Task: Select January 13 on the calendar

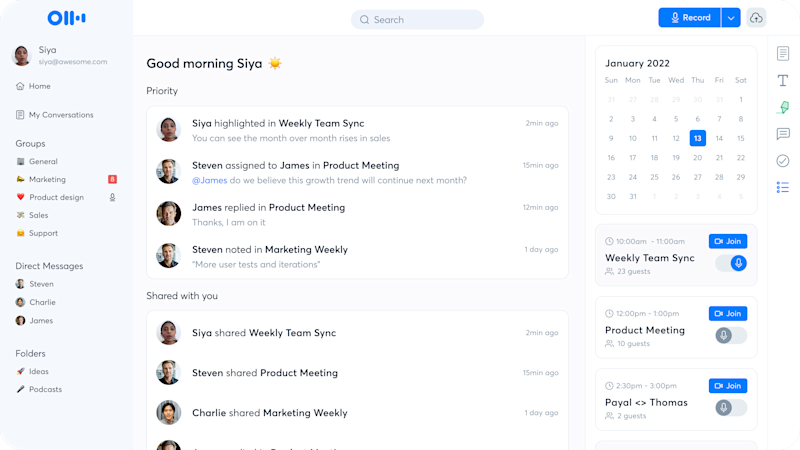Action: (x=697, y=138)
